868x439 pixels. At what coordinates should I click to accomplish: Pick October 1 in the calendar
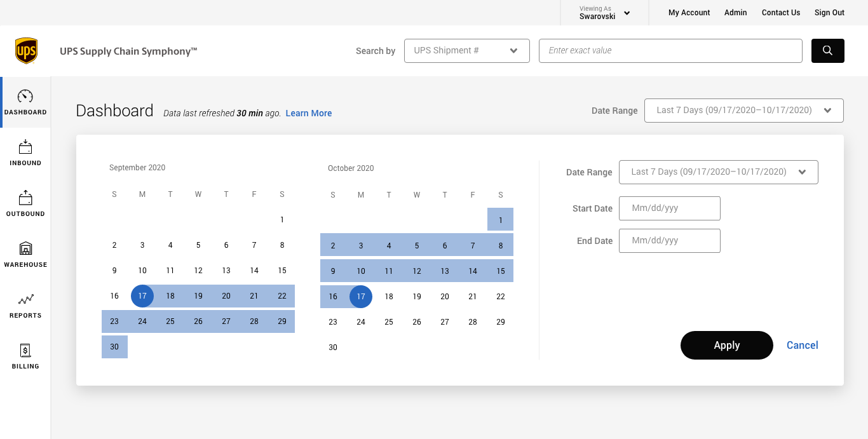pyautogui.click(x=501, y=220)
